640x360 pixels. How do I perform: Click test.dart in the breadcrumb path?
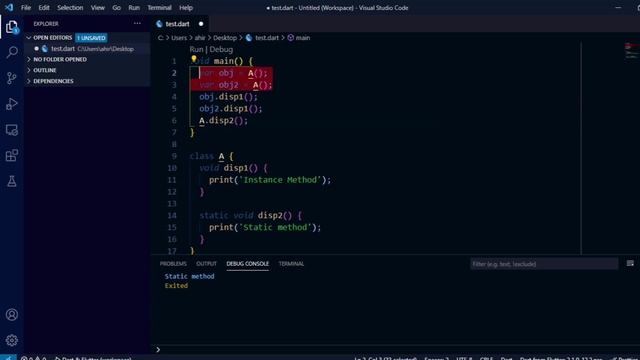tap(267, 38)
